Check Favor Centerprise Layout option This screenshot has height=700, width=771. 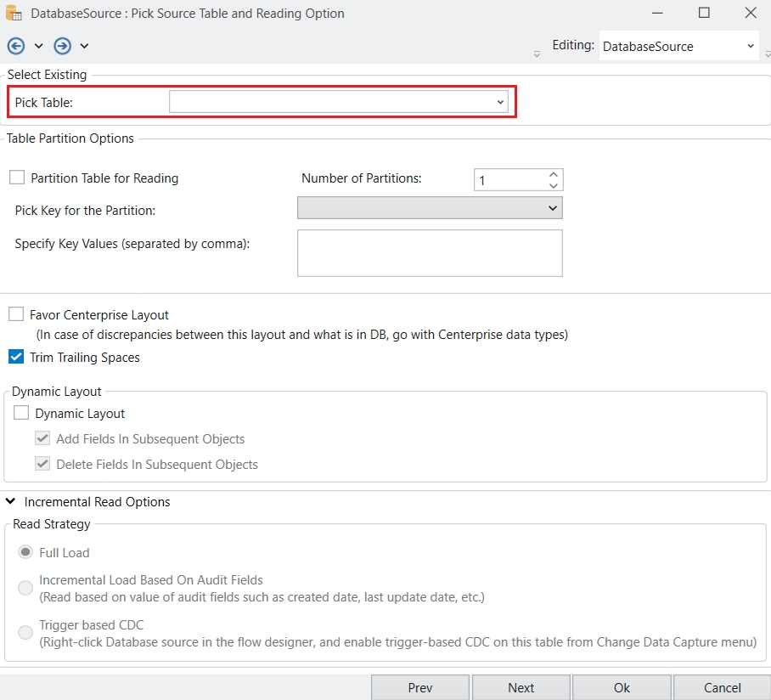16,314
